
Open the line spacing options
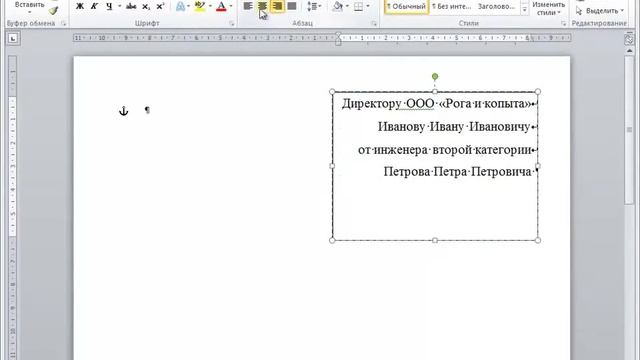314,6
